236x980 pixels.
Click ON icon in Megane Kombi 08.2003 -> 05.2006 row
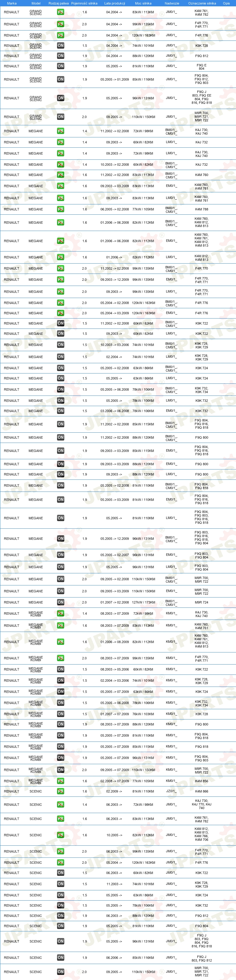point(60,669)
